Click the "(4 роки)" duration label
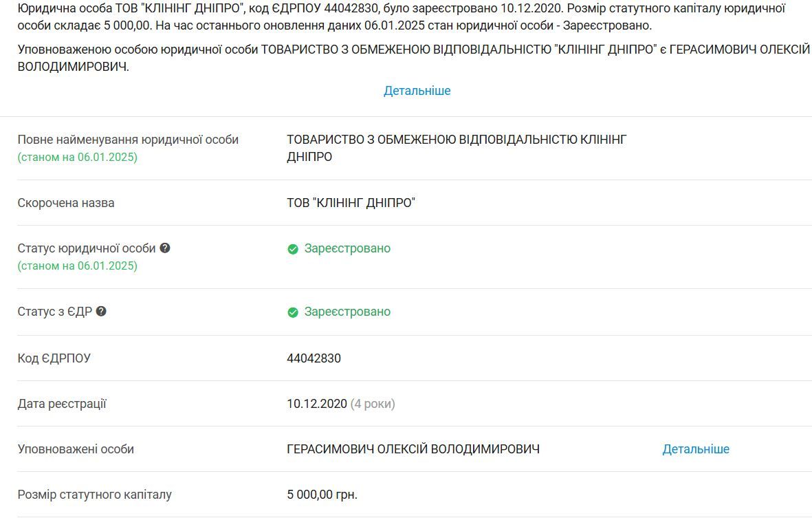The width and height of the screenshot is (812, 518). tap(371, 404)
